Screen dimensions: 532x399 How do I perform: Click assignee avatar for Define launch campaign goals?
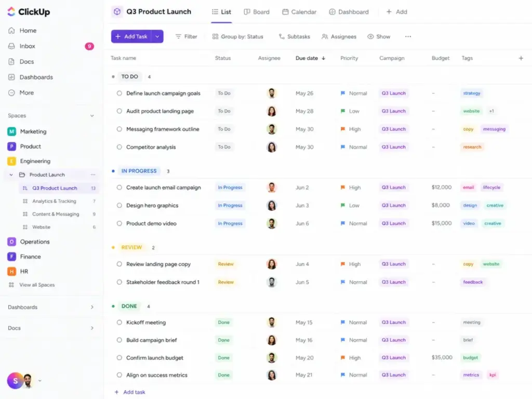271,94
